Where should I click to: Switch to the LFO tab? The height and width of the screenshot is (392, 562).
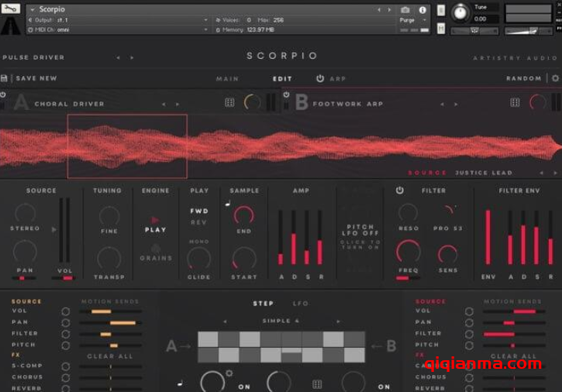coord(300,304)
